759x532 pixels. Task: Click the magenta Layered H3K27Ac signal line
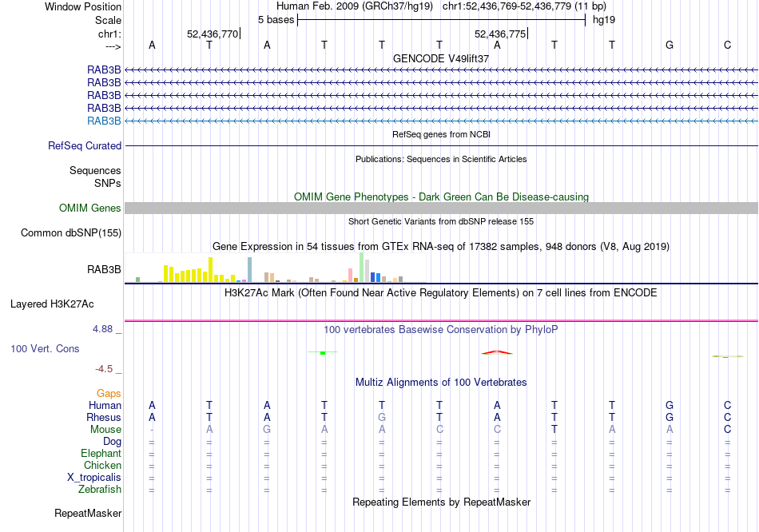point(441,320)
